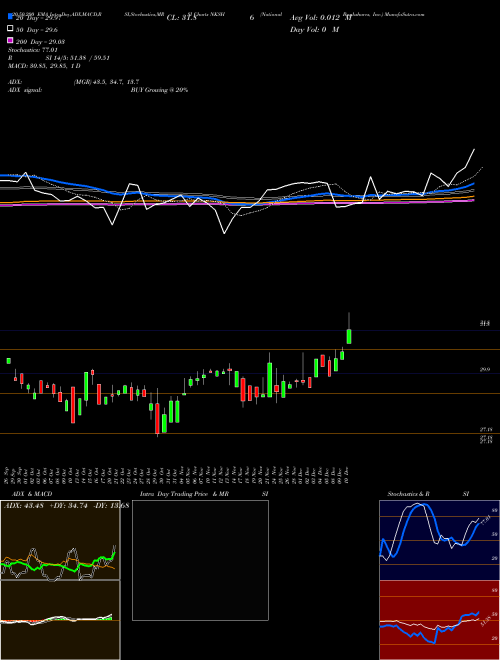Click the 'BUY Growing @ 20%' ADX signal text
Image resolution: width=500 pixels, height=660 pixels.
159,90
